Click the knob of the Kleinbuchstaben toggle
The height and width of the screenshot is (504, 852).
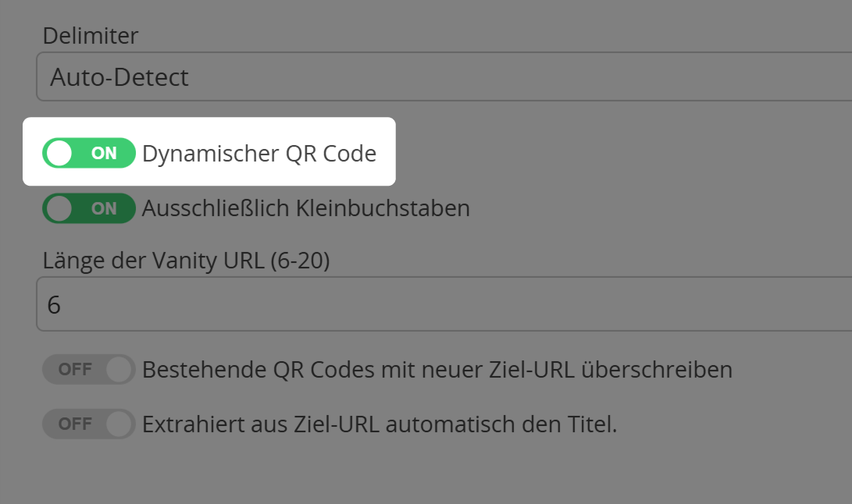[59, 209]
